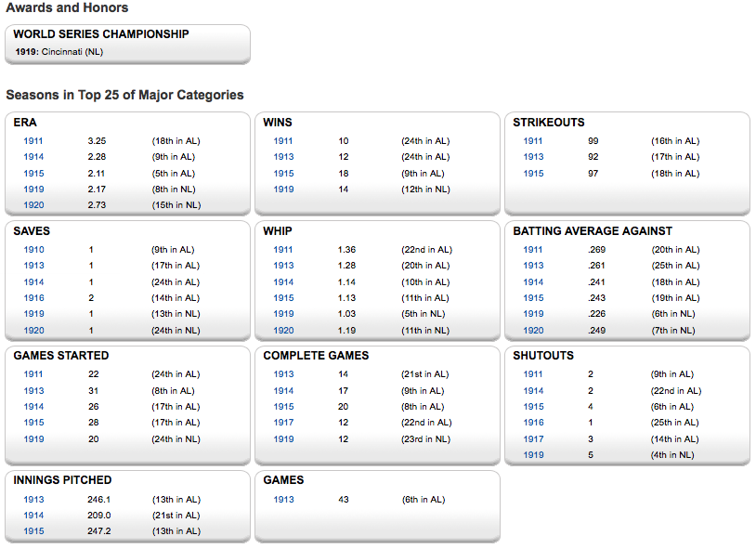Open 1914 in the COMPLETE GAMES box

click(x=283, y=391)
